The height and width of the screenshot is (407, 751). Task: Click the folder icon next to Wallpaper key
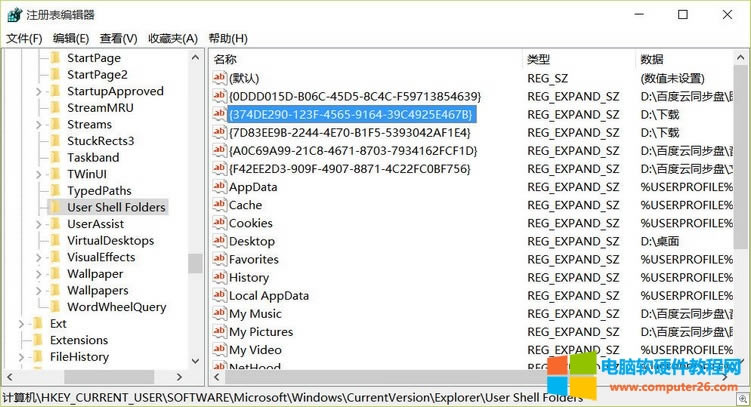pyautogui.click(x=55, y=274)
